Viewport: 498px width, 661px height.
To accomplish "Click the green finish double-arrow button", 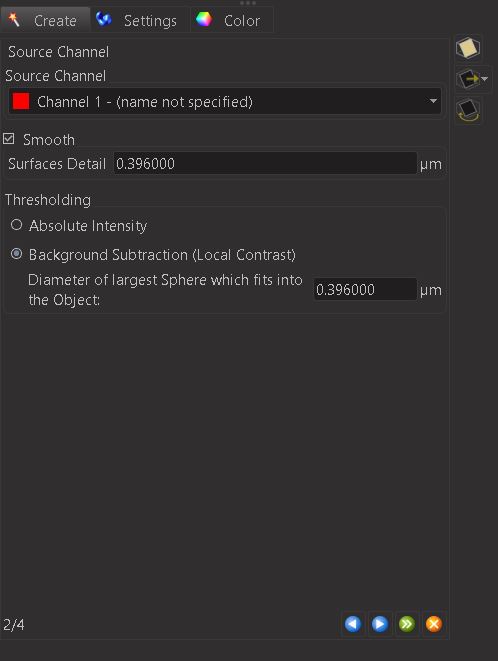I will click(x=406, y=624).
